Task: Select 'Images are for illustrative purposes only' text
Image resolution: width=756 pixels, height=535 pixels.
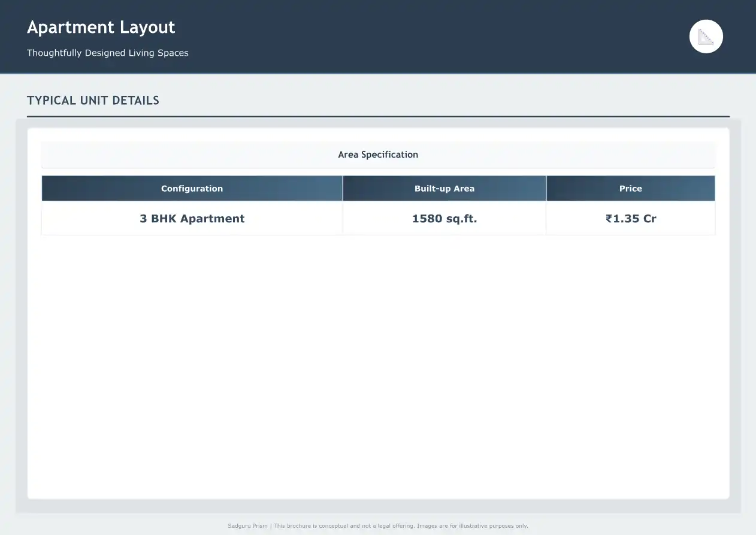Action: coord(472,526)
